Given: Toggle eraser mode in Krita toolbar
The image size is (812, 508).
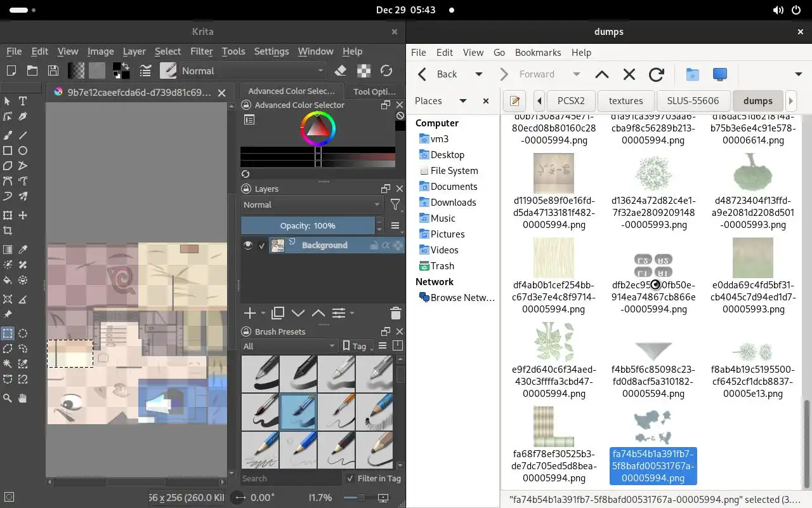Looking at the screenshot, I should pos(341,71).
